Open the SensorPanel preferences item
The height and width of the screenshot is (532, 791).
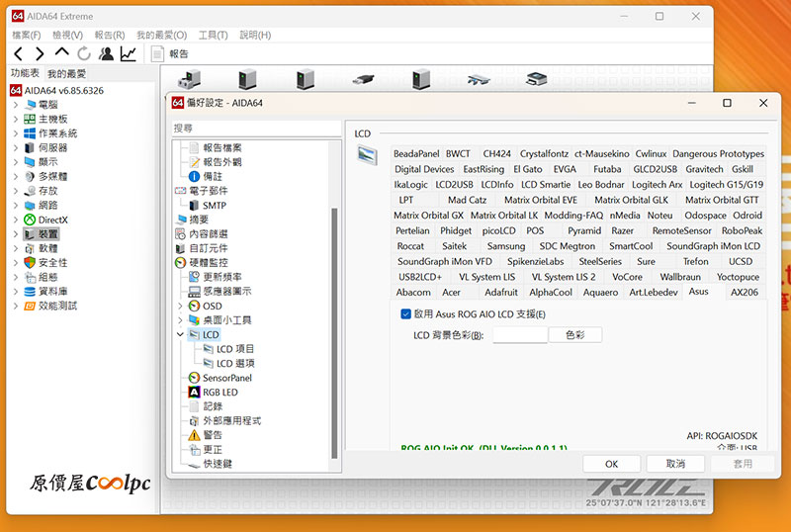click(x=227, y=378)
